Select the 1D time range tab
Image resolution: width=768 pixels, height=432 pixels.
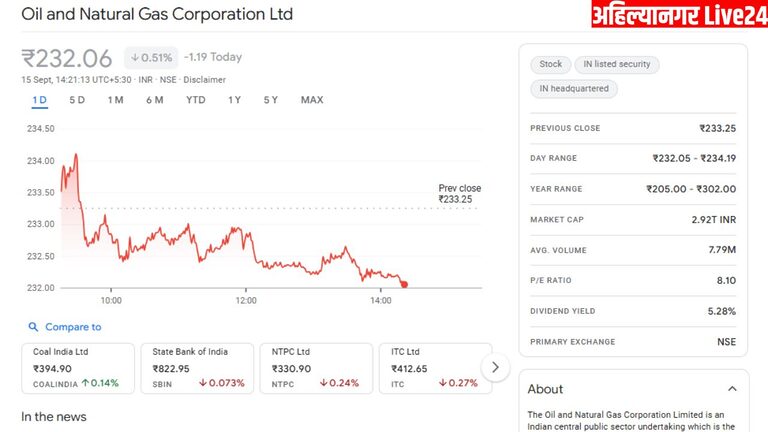tap(40, 100)
